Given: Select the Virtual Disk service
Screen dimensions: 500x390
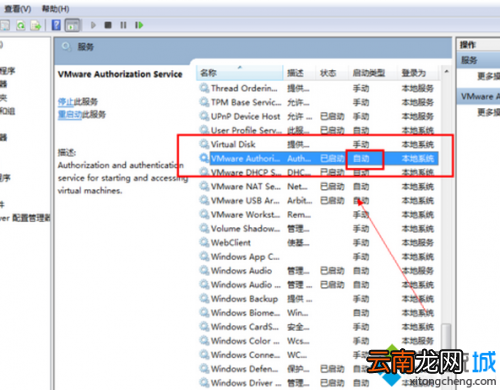Looking at the screenshot, I should point(318,144).
